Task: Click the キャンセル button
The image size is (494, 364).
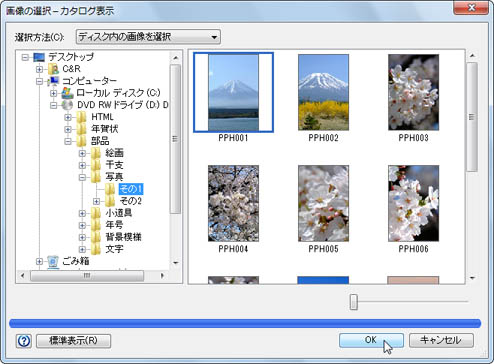Action: click(441, 340)
